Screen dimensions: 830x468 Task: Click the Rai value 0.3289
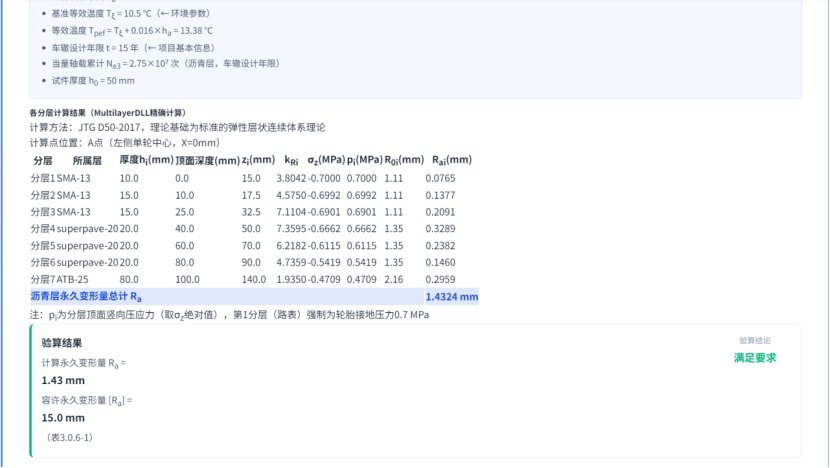440,229
